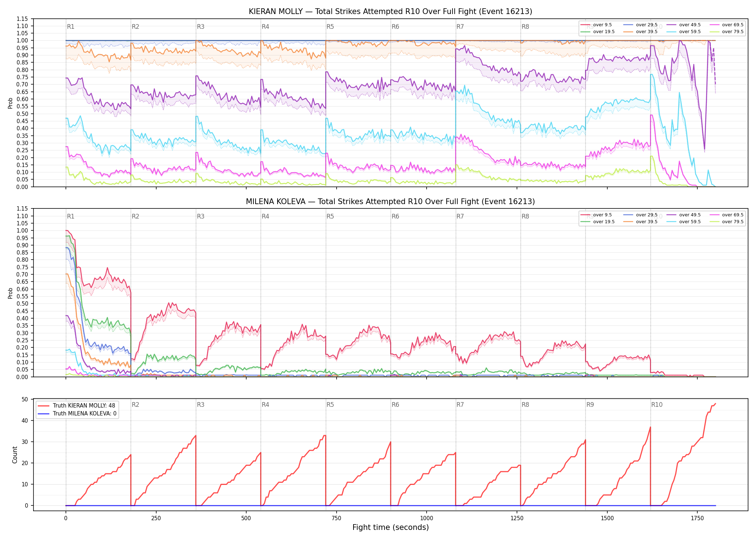
Task: Click the R7 round label in KIERAN MOLLY chart
Action: [460, 27]
